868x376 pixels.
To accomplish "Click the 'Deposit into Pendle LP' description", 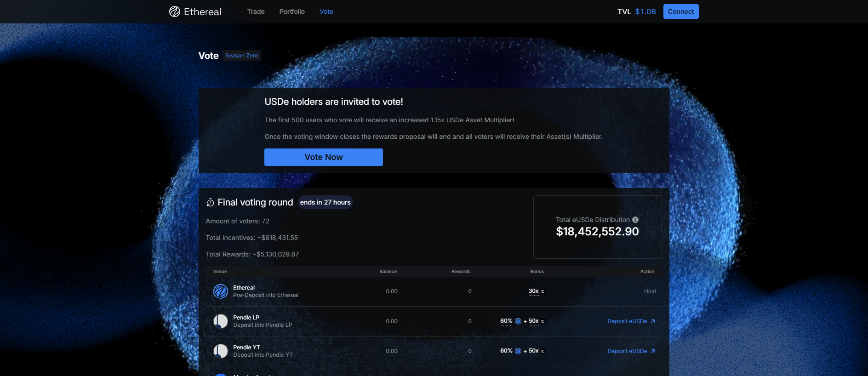I will [x=263, y=325].
